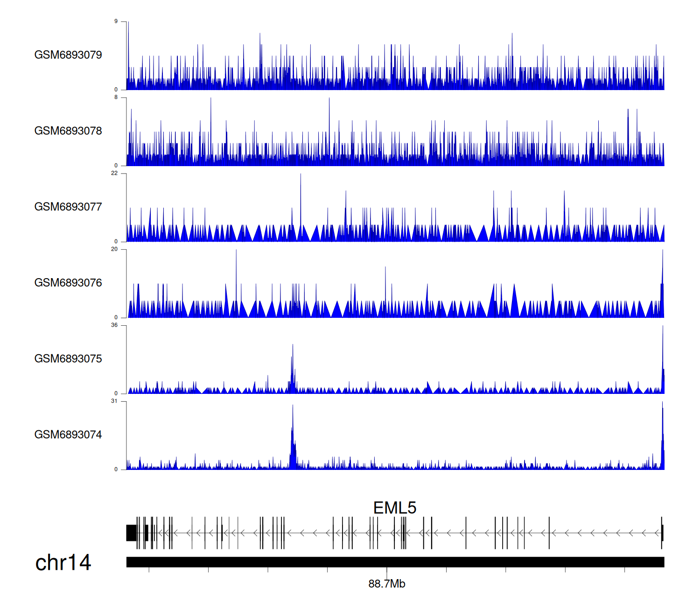The image size is (700, 616).
Task: Click the y-axis maximum 22 on GSM6893077
Action: (114, 173)
